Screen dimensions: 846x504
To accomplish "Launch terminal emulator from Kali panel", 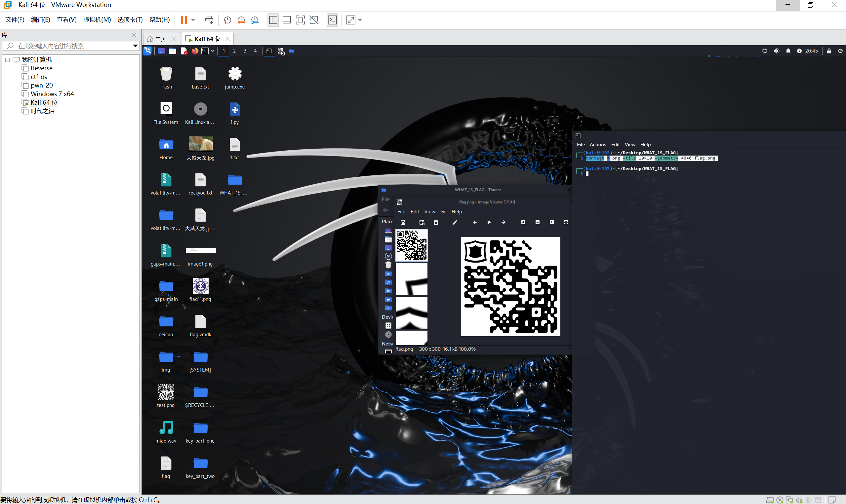I will click(205, 51).
